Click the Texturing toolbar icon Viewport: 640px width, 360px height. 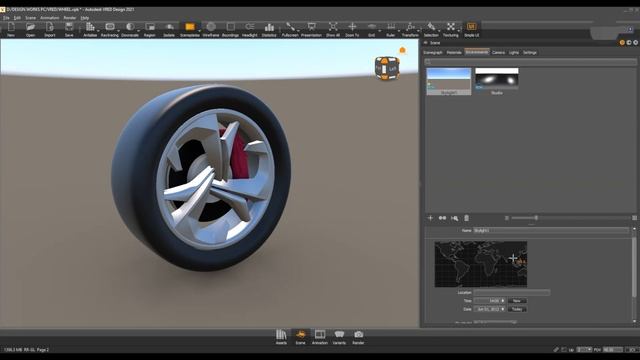451,27
